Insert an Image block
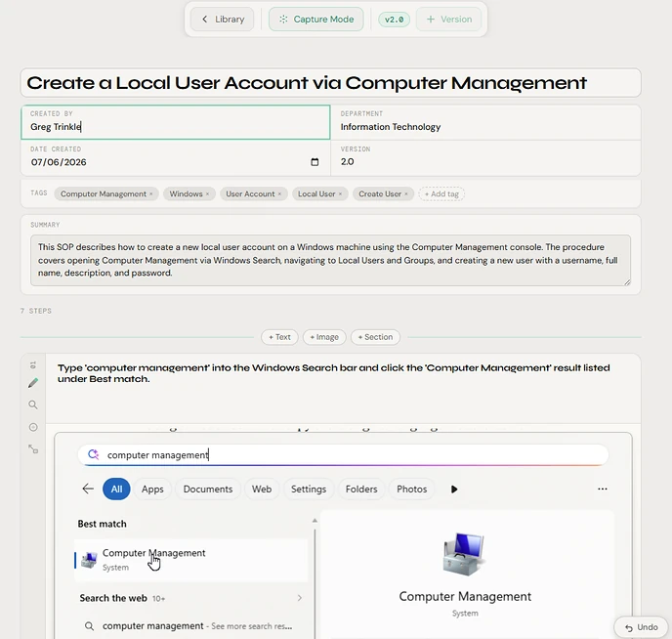Screen dimensions: 672x639 click(324, 337)
